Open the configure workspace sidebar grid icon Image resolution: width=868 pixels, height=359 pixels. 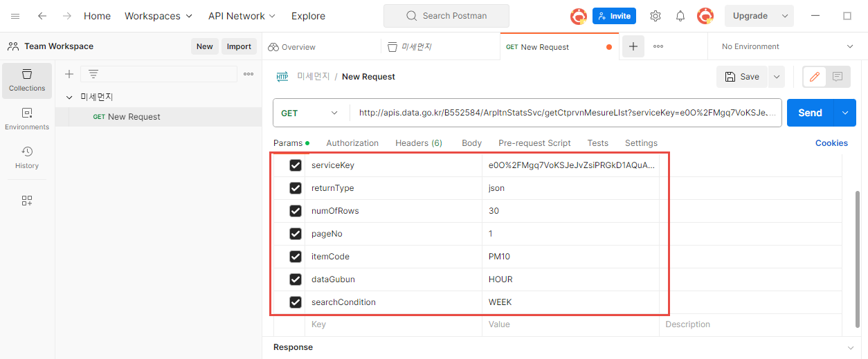[x=27, y=201]
